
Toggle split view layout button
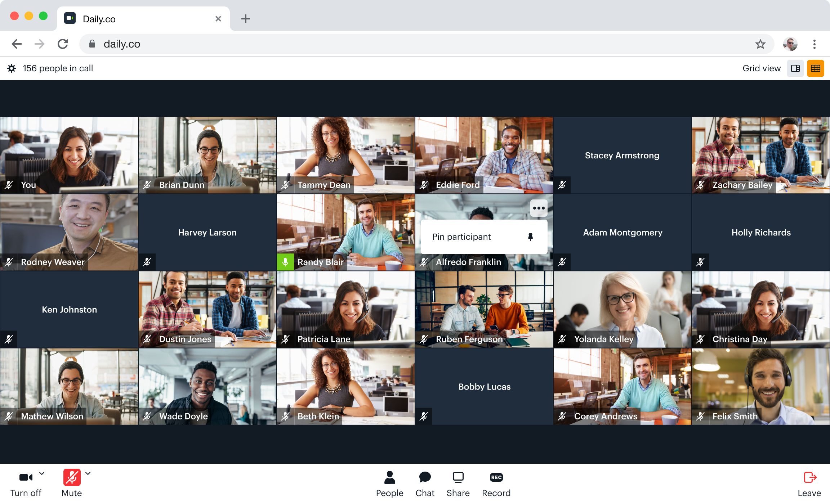tap(796, 68)
